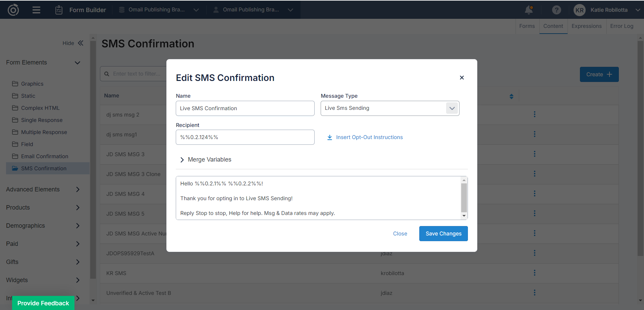Open kebab menu for KR SMS row
Image resolution: width=644 pixels, height=310 pixels.
point(534,273)
